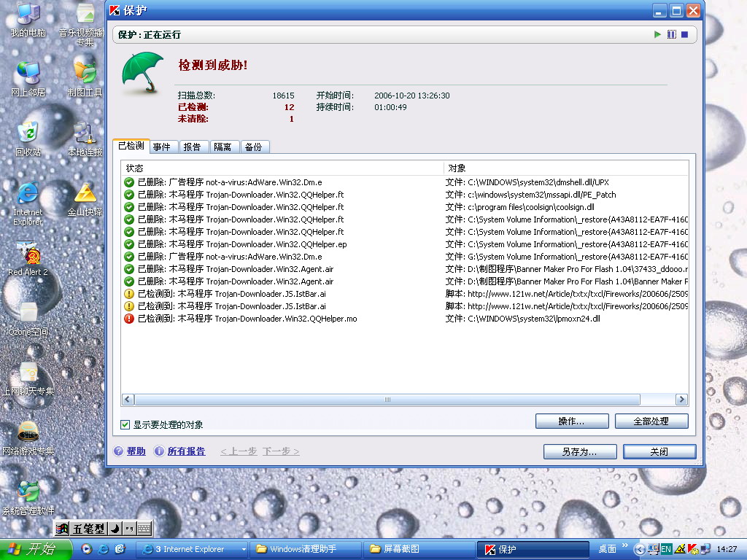The image size is (747, 560).
Task: Select the 系统管理软件 desktop icon
Action: [x=28, y=499]
